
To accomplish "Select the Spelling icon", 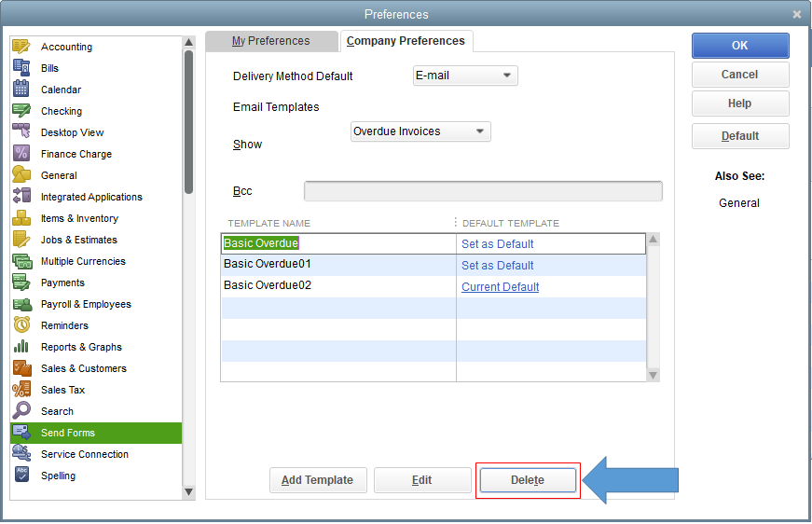I will coord(21,476).
